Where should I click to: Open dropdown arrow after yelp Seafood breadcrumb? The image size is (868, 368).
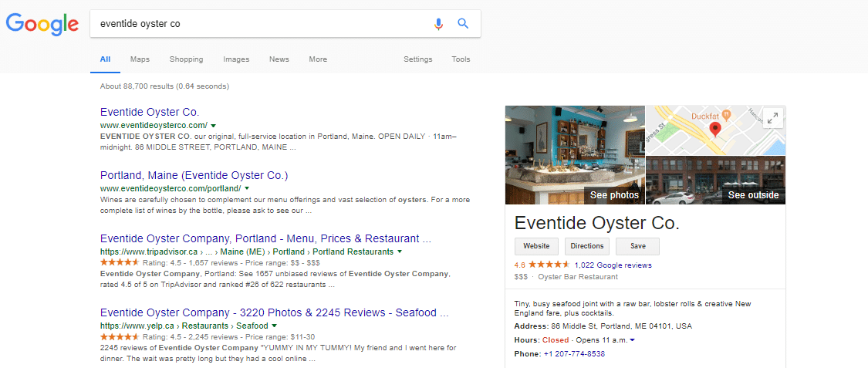[274, 326]
